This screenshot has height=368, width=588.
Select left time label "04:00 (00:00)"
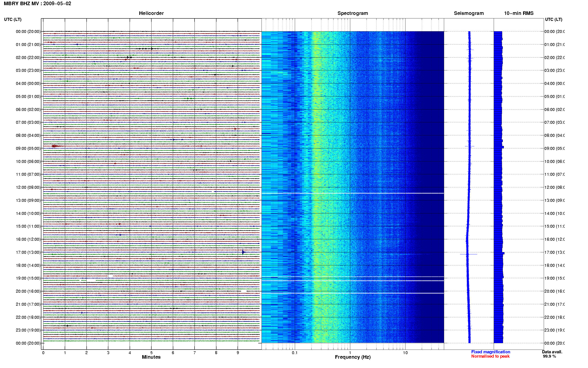point(28,83)
